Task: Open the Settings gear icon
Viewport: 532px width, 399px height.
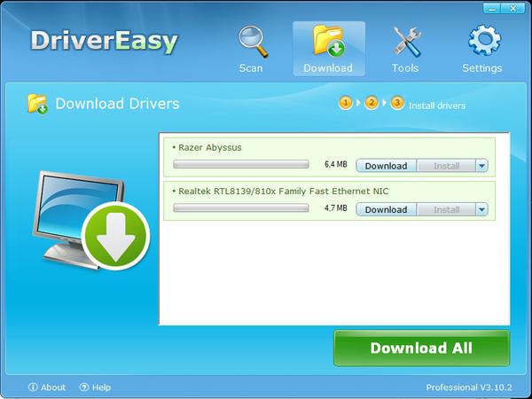Action: point(481,41)
